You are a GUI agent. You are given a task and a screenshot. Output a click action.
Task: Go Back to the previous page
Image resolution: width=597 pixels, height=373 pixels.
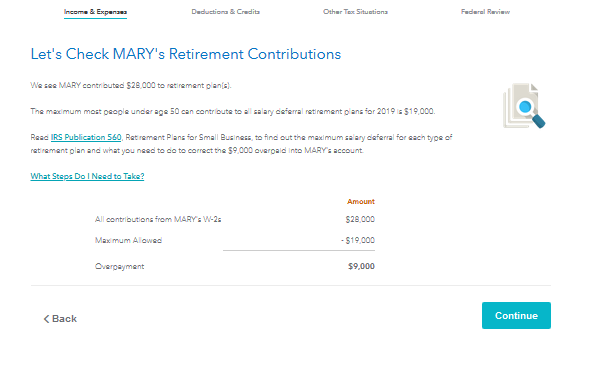pyautogui.click(x=60, y=319)
